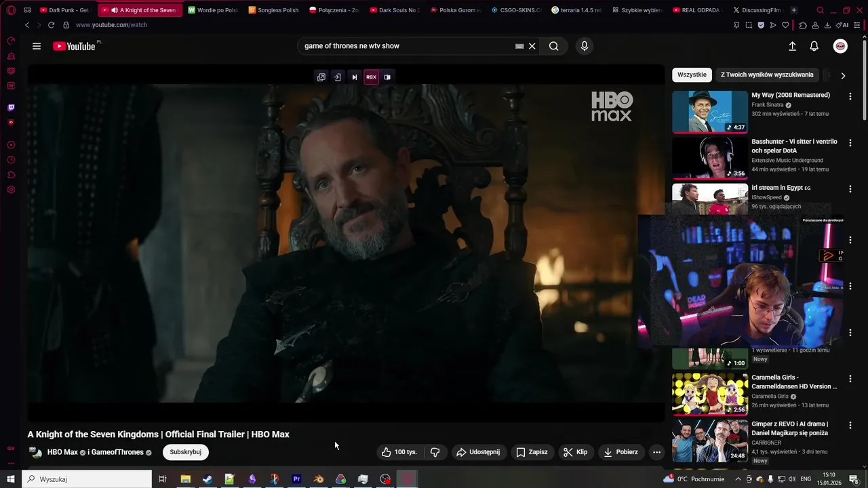Open options for Gimper z REVO video
868x488 pixels.
point(850,425)
